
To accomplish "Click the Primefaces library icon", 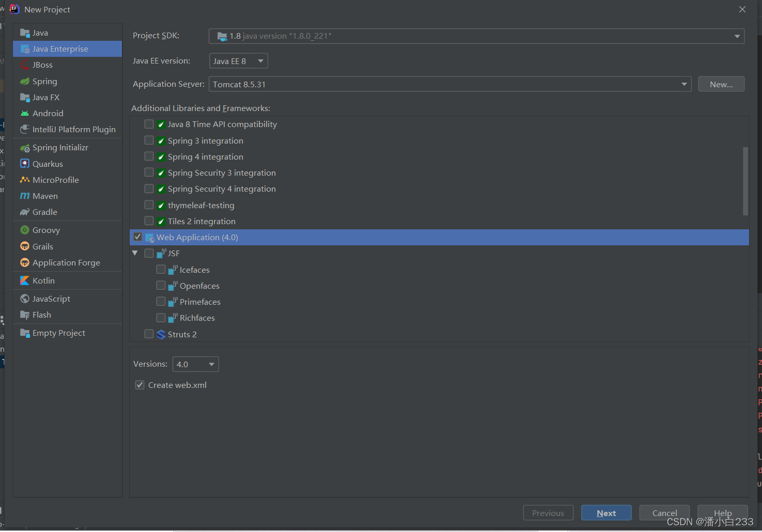I will (173, 302).
